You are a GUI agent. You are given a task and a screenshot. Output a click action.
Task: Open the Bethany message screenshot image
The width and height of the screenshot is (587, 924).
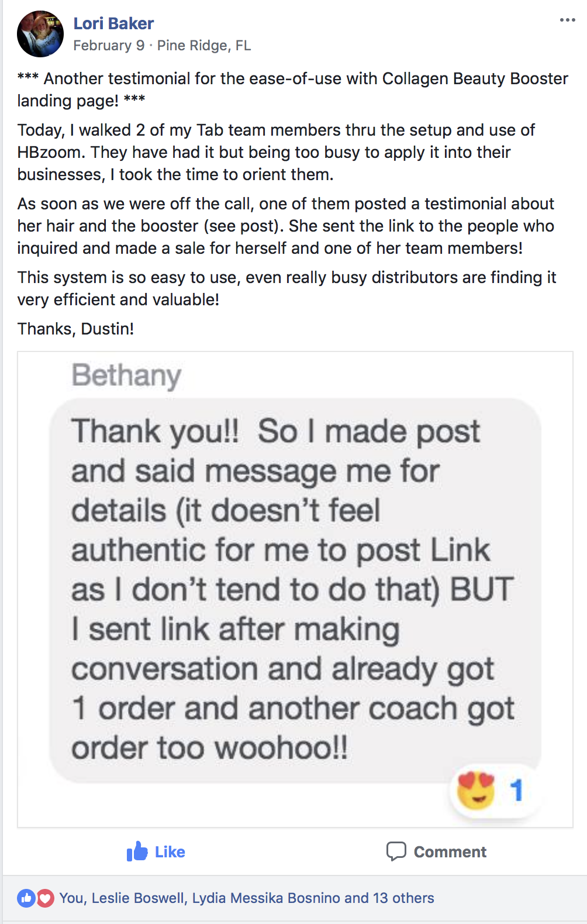tap(295, 589)
